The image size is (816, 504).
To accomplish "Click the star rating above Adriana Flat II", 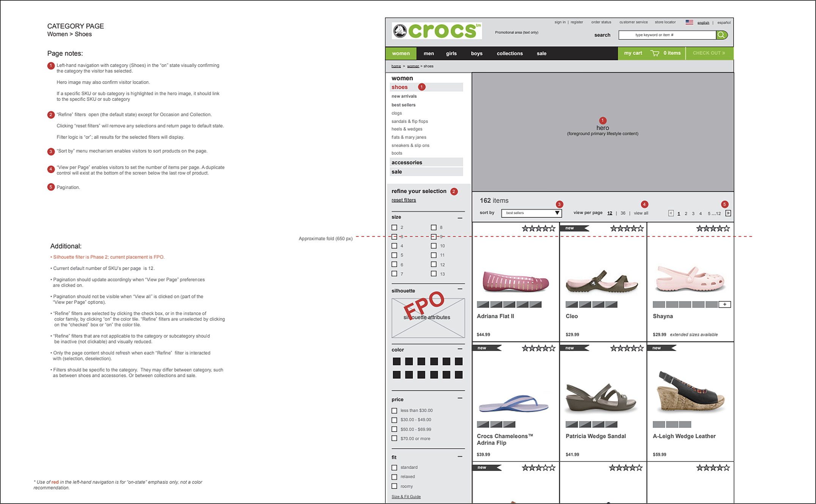I will pos(538,228).
